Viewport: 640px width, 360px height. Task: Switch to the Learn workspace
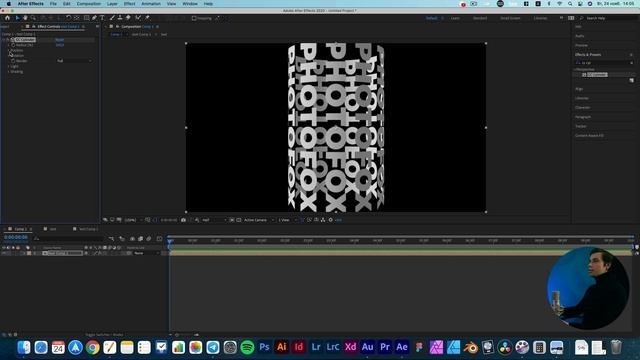click(455, 18)
